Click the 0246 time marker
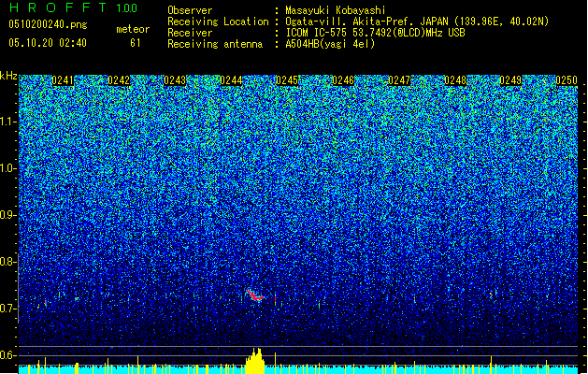This screenshot has width=588, height=374. (343, 80)
